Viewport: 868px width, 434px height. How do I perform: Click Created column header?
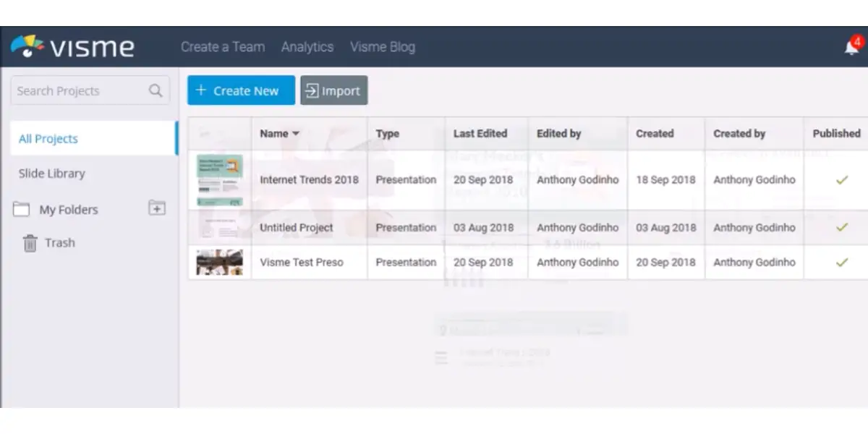pos(655,133)
